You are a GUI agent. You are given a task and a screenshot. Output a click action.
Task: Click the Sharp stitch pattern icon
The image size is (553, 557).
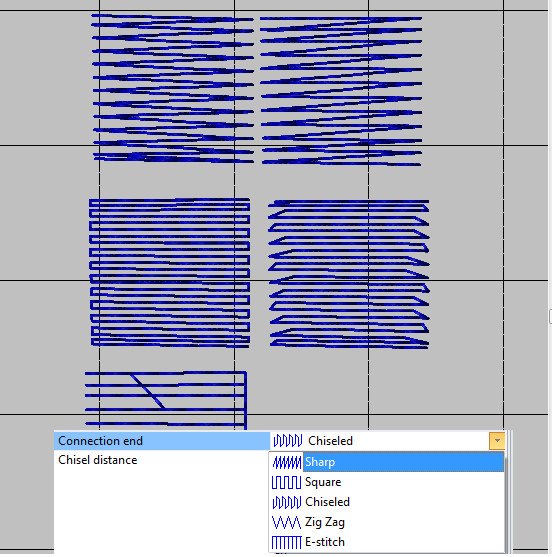pos(286,463)
